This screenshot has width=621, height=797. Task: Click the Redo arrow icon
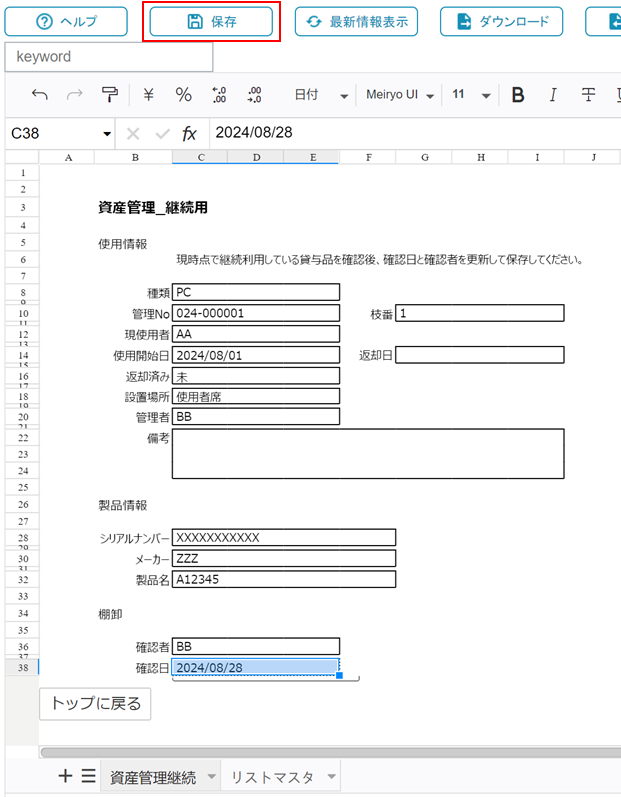[x=75, y=95]
